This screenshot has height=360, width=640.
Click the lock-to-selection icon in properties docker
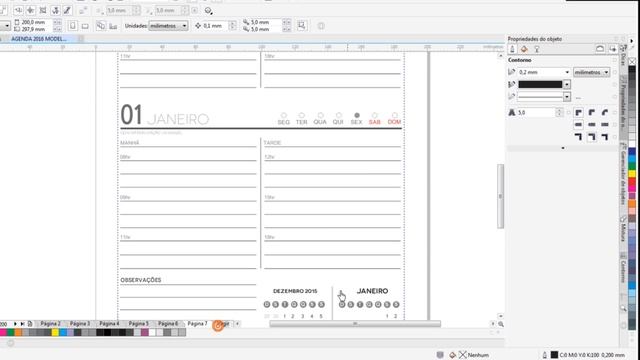613,49
